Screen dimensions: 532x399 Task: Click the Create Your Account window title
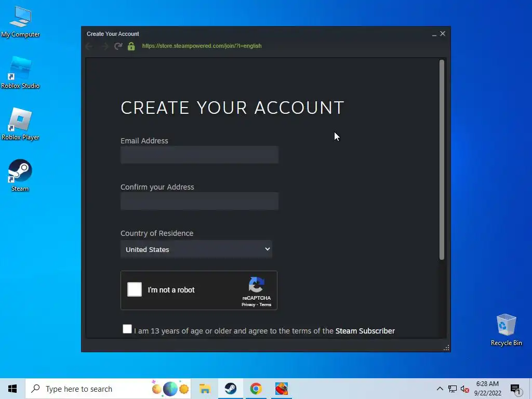pyautogui.click(x=113, y=34)
